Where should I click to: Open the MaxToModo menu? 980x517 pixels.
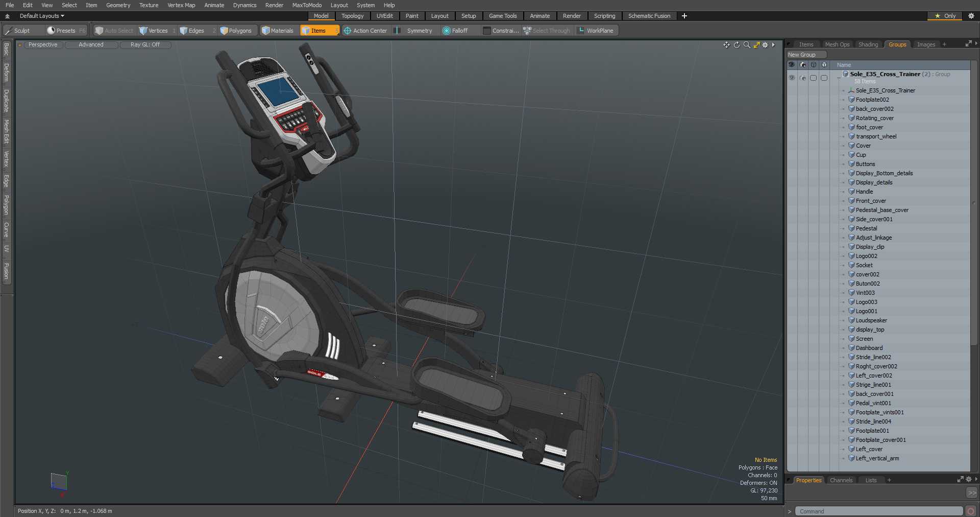coord(307,5)
